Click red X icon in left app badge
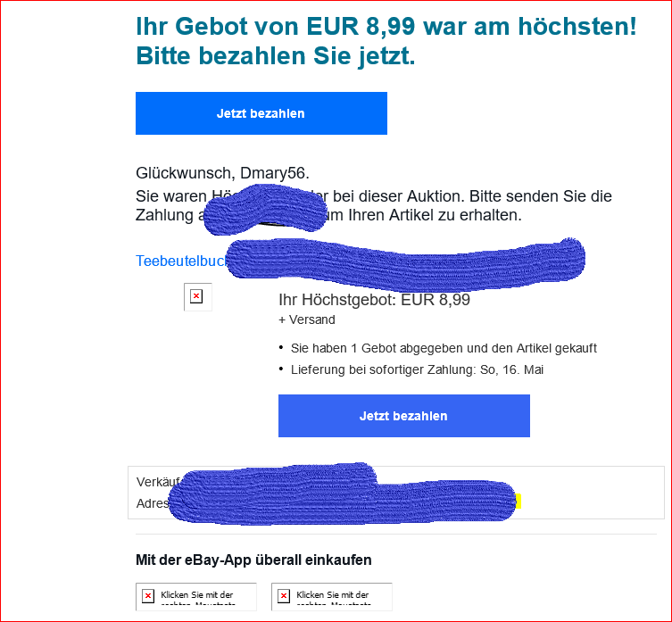The height and width of the screenshot is (622, 672). tap(148, 596)
